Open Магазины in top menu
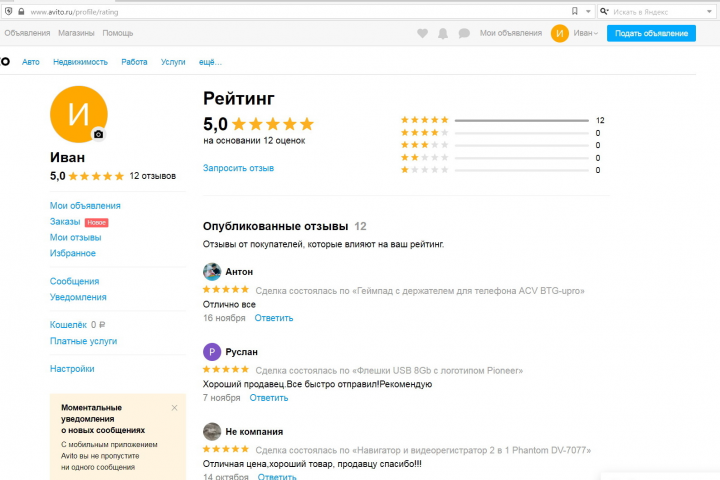 [76, 33]
